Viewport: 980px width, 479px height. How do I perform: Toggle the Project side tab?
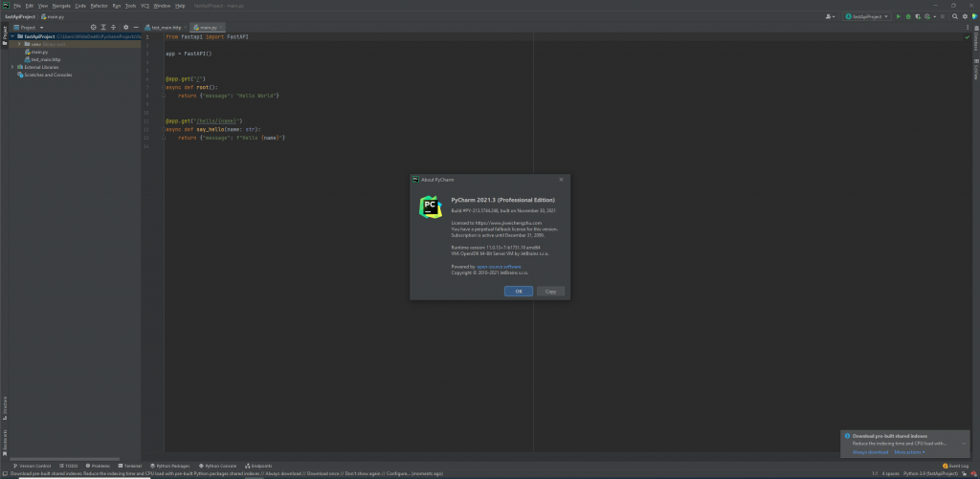point(5,35)
